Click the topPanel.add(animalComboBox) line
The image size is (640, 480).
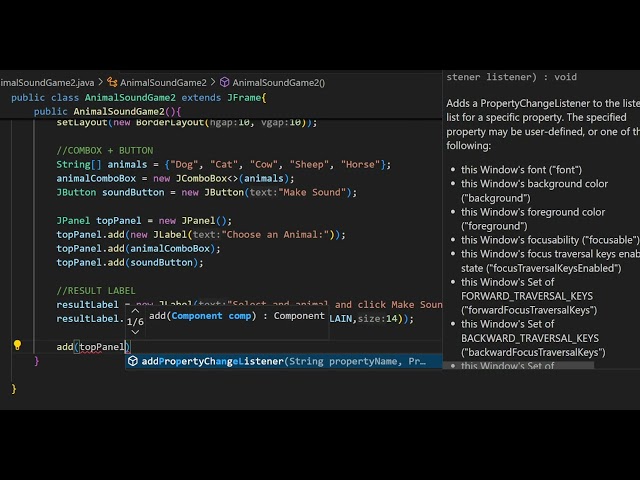[x=138, y=249]
